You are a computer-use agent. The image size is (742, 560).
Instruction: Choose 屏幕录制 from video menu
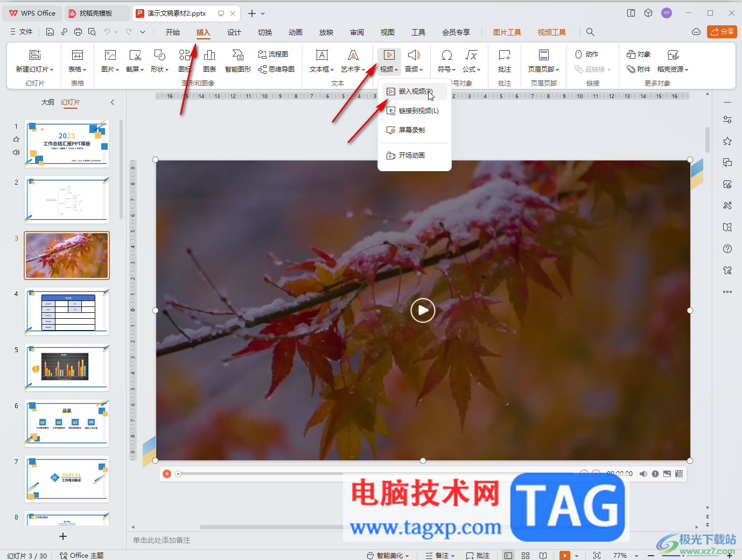click(415, 130)
